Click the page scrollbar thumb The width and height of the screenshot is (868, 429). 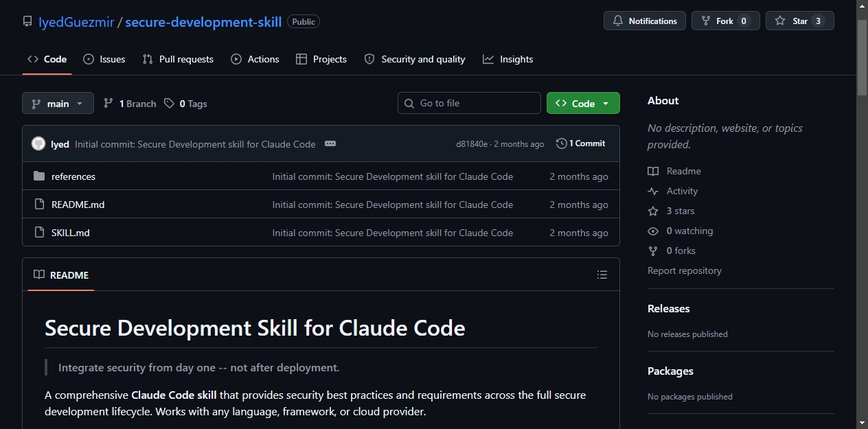tap(863, 58)
